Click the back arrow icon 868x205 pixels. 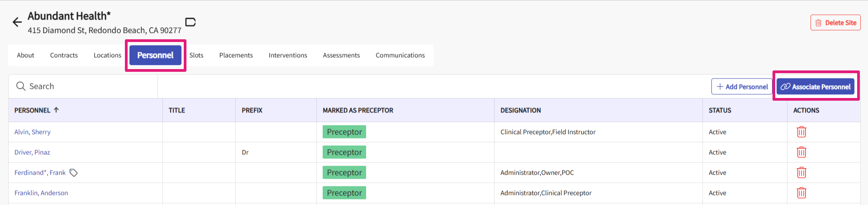17,22
